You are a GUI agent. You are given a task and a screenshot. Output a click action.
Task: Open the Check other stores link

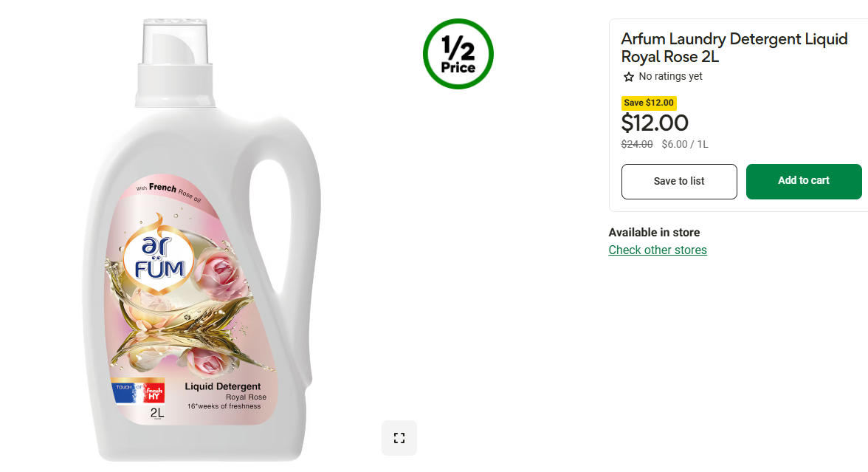[x=658, y=250]
